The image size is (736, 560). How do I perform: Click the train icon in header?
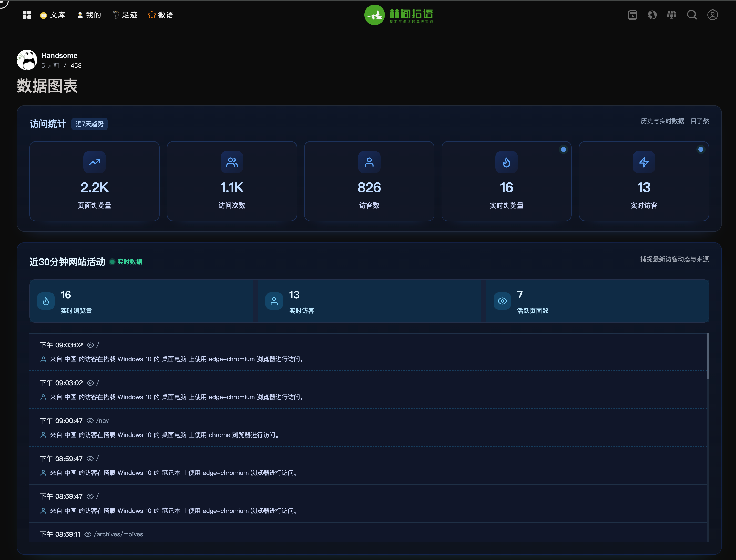(x=632, y=15)
